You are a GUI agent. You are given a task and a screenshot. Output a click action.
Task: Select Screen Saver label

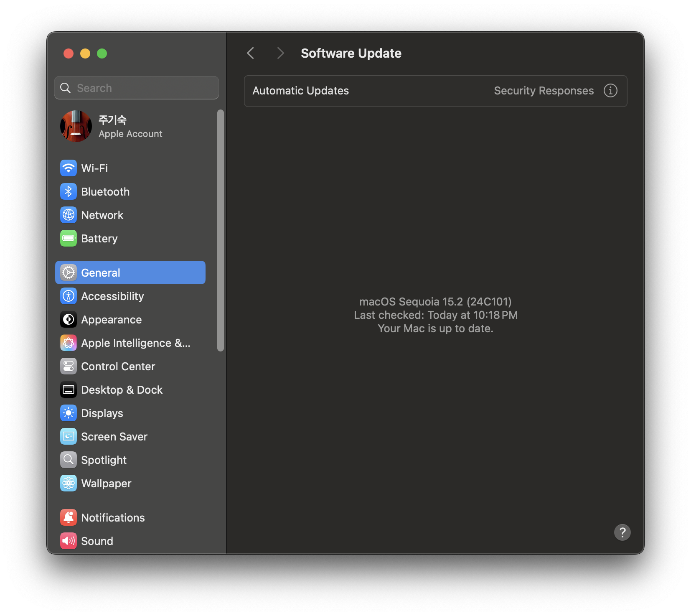pyautogui.click(x=114, y=436)
